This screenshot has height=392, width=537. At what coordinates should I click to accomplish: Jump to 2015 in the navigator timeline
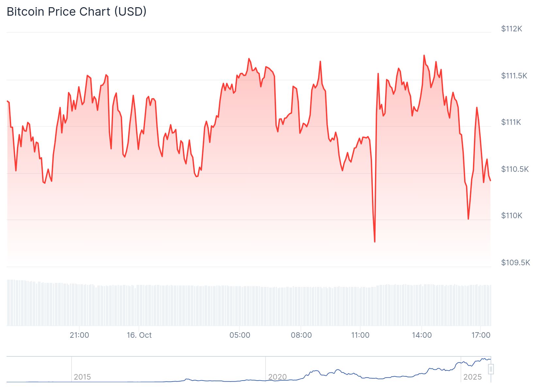[x=82, y=377]
